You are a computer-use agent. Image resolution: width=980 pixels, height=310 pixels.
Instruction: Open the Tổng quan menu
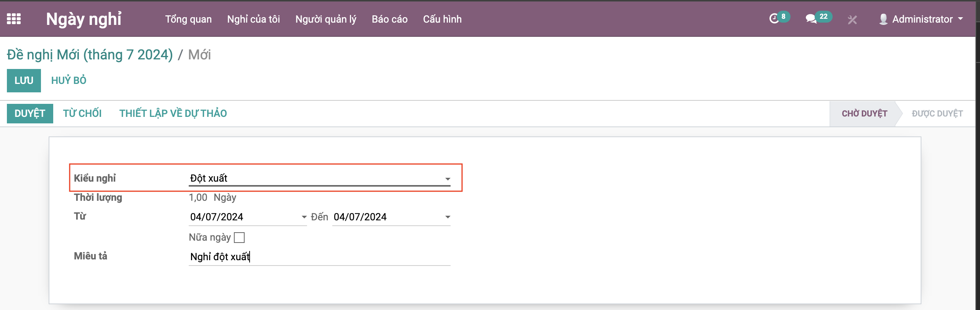click(x=188, y=19)
